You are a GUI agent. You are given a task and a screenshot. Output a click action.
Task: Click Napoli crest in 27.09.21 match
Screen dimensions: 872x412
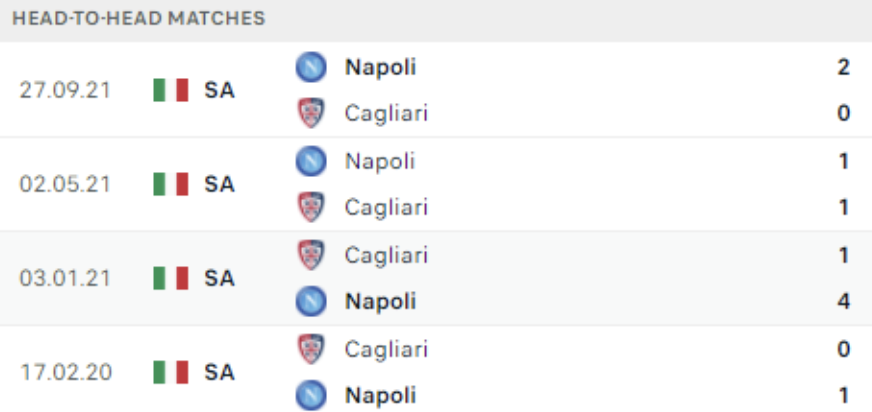pyautogui.click(x=311, y=67)
